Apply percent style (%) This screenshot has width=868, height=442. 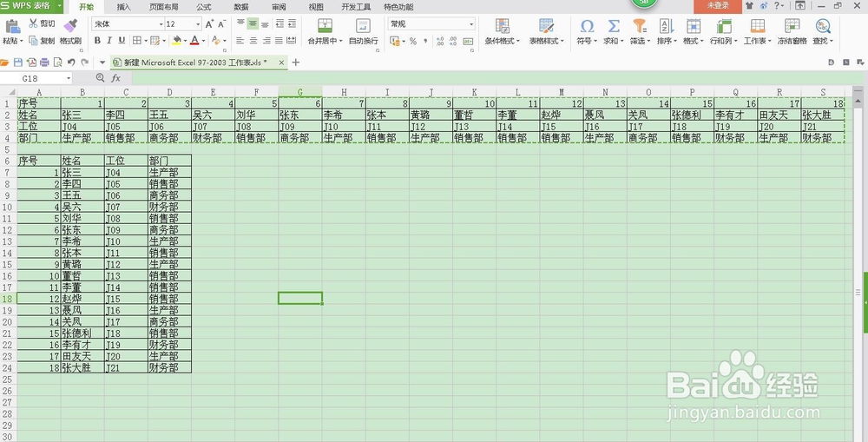pyautogui.click(x=413, y=41)
